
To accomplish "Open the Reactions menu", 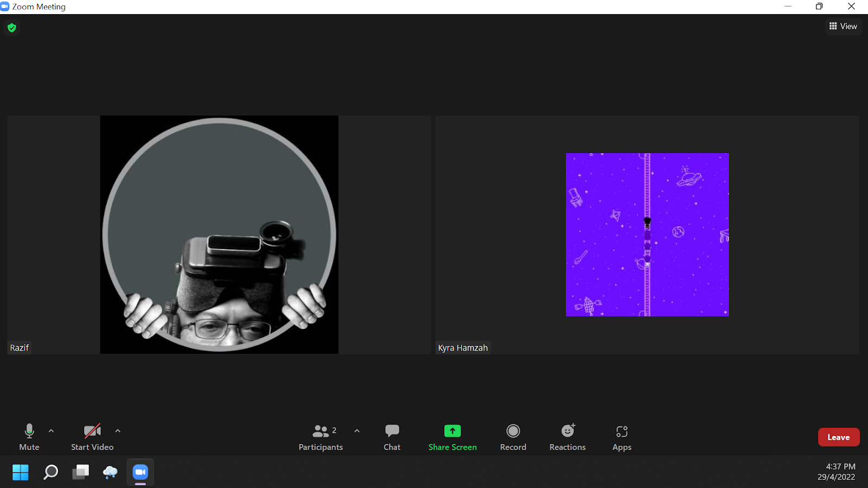I will (x=567, y=438).
